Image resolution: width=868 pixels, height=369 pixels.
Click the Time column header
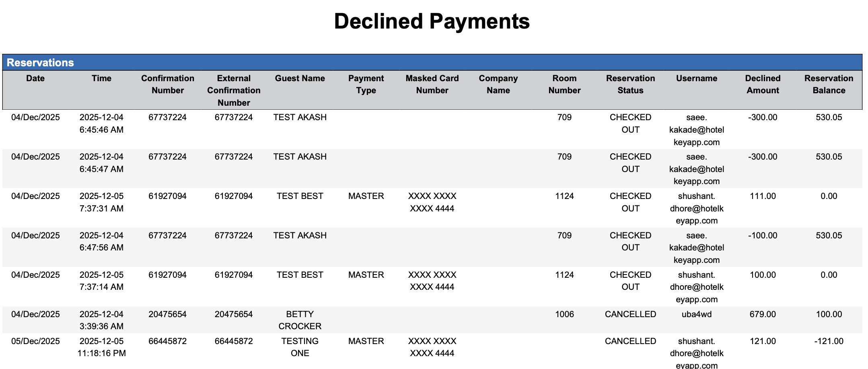[101, 78]
